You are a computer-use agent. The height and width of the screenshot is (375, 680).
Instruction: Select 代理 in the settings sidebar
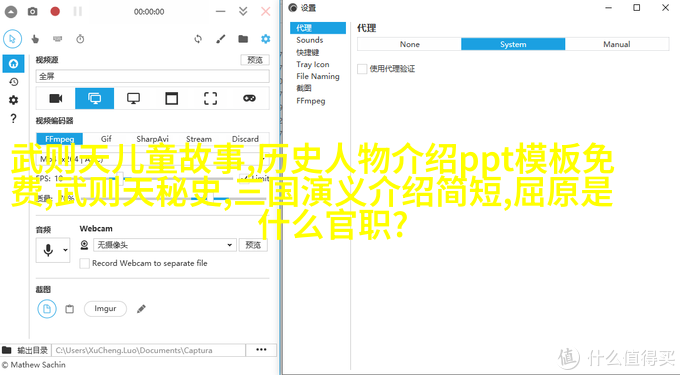click(318, 28)
